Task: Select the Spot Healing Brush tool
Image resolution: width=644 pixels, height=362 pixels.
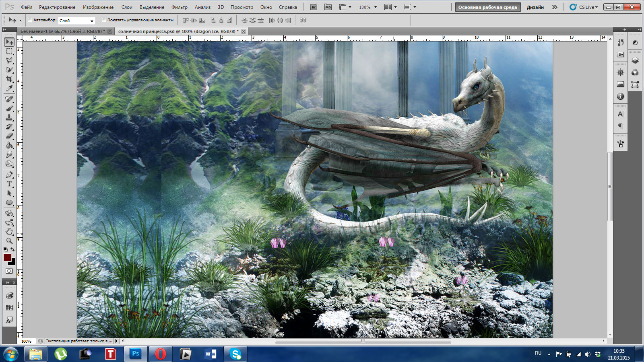Action: click(9, 99)
